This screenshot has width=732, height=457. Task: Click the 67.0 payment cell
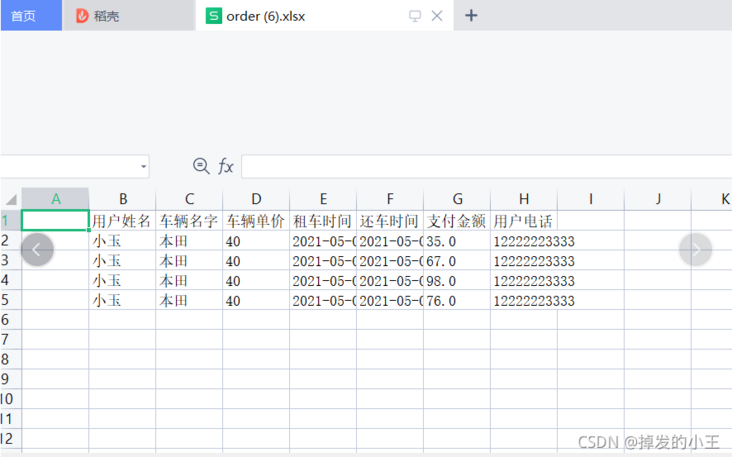pyautogui.click(x=457, y=260)
